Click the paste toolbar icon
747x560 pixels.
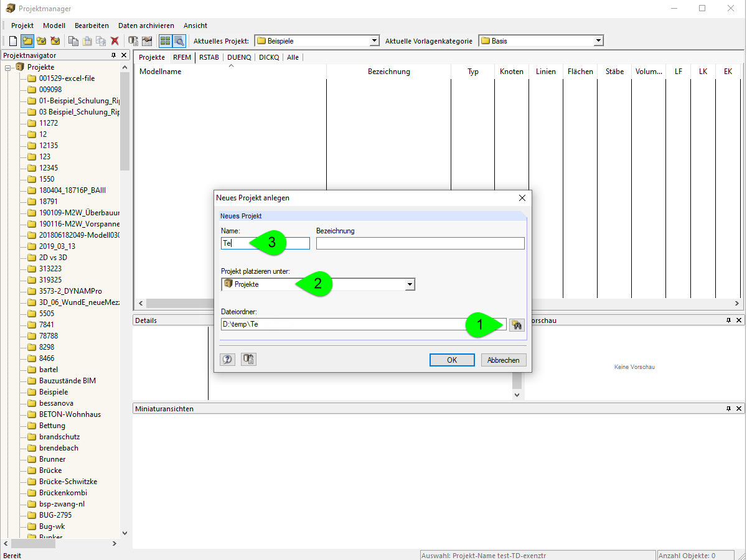pos(87,40)
